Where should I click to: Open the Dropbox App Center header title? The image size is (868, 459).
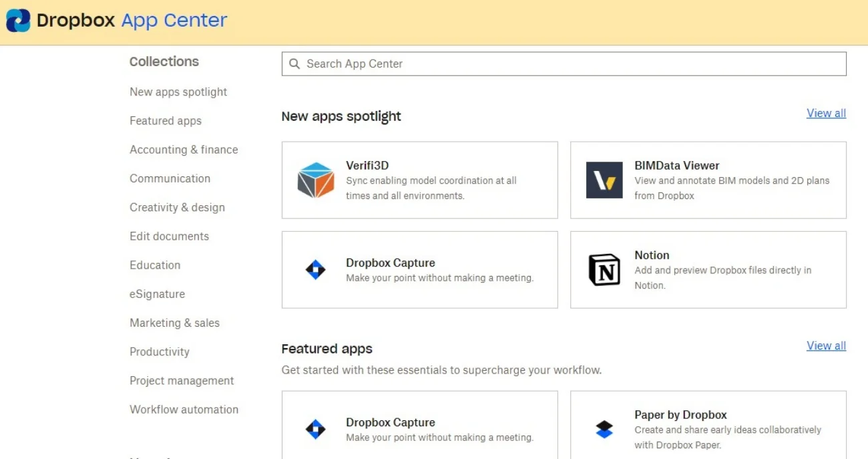132,21
